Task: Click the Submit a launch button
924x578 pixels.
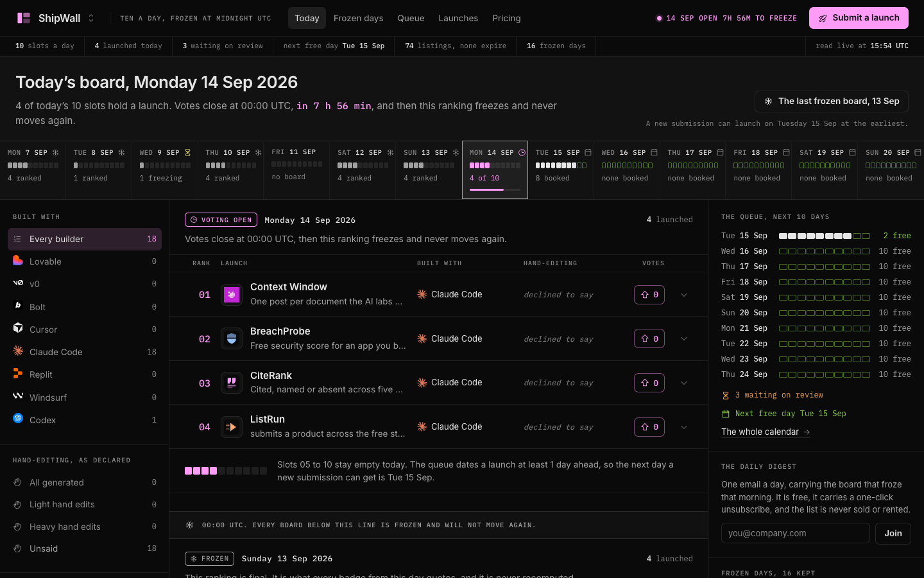Action: (x=859, y=18)
